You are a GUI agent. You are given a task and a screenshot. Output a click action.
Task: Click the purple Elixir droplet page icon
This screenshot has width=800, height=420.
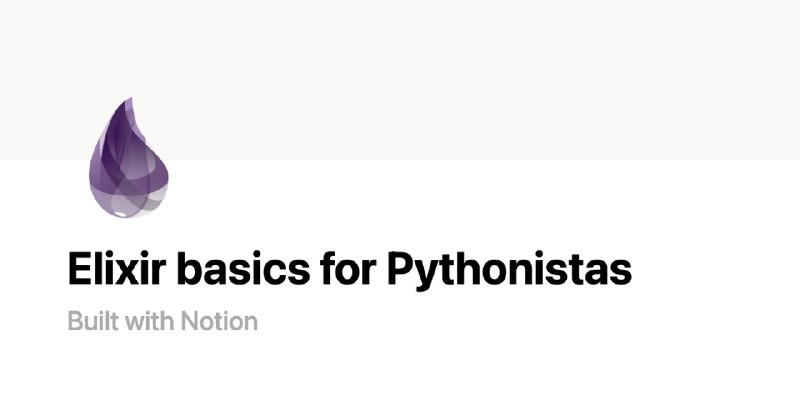tap(129, 158)
